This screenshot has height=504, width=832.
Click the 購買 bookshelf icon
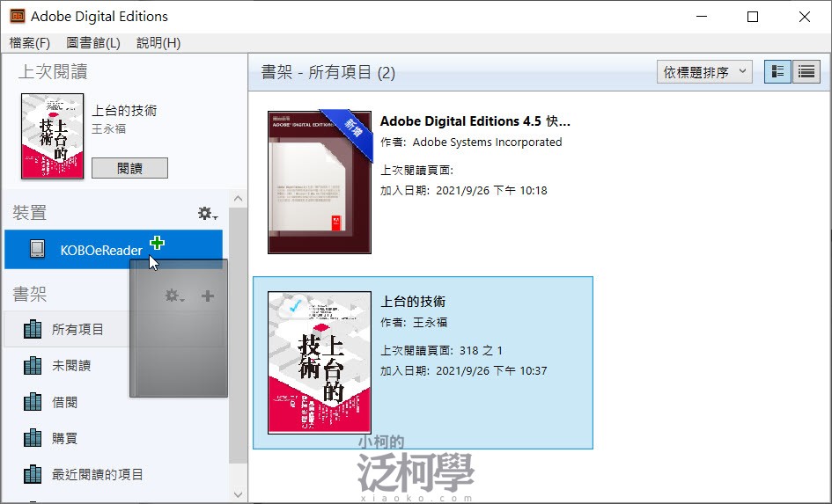click(33, 438)
